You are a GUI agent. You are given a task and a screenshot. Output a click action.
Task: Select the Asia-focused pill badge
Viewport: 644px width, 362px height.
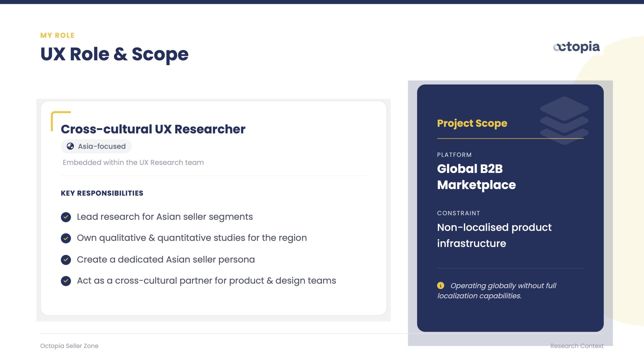(96, 146)
